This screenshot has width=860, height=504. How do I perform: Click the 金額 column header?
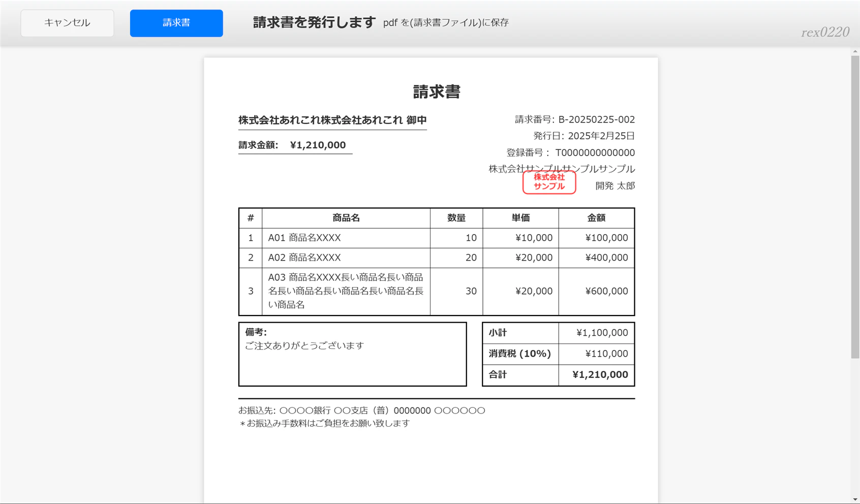596,218
